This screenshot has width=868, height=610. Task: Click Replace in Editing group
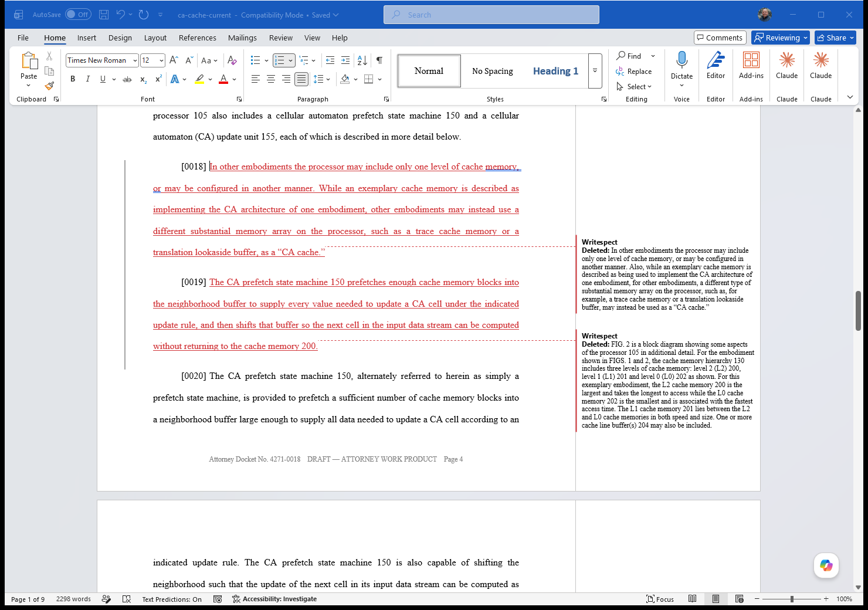point(633,72)
